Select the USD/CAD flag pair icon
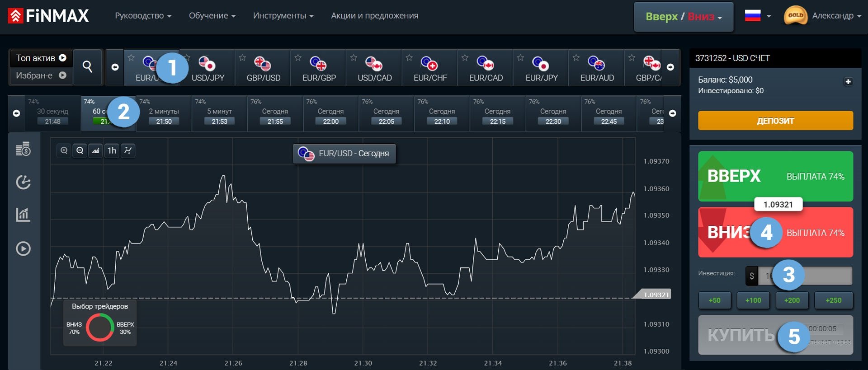Image resolution: width=868 pixels, height=370 pixels. click(373, 64)
